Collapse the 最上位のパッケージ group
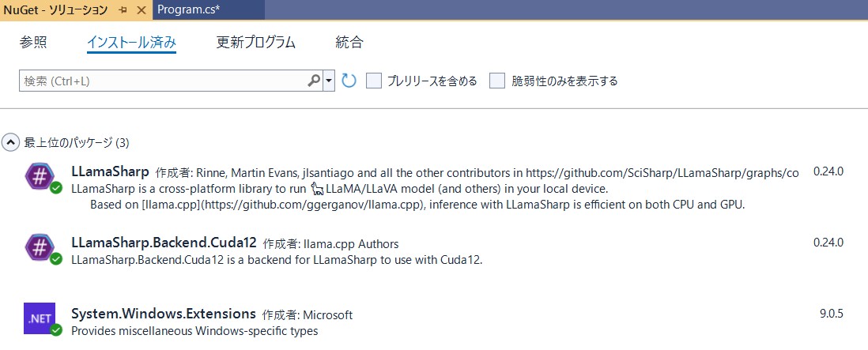The image size is (868, 350). [x=10, y=143]
